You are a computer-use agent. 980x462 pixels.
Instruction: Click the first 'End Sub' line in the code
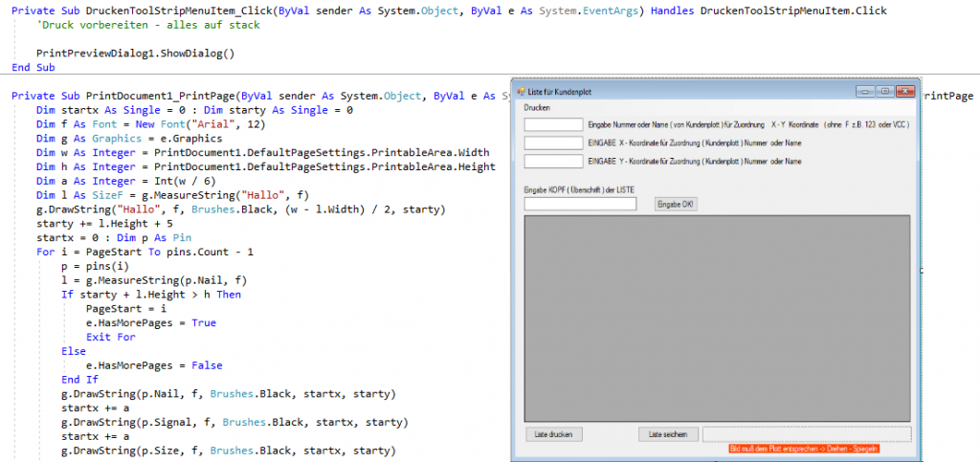click(x=33, y=67)
